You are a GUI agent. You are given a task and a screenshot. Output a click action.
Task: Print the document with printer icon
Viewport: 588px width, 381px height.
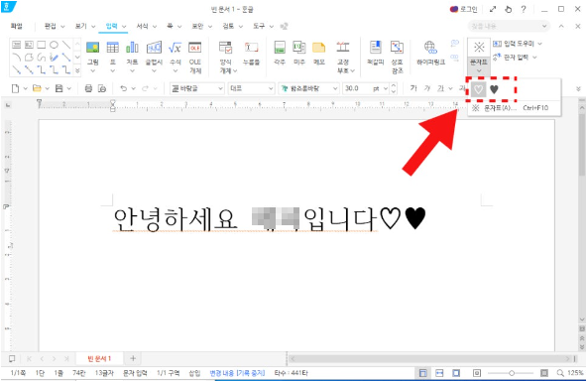(x=88, y=88)
